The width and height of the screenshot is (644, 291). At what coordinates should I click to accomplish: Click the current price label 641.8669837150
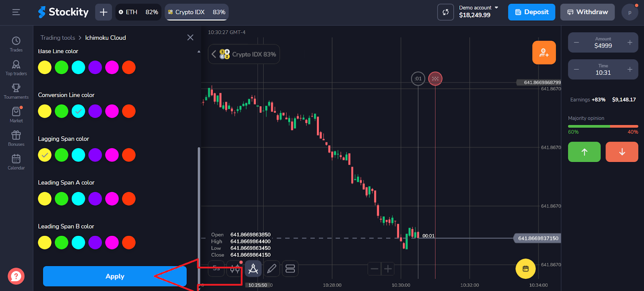coord(537,238)
